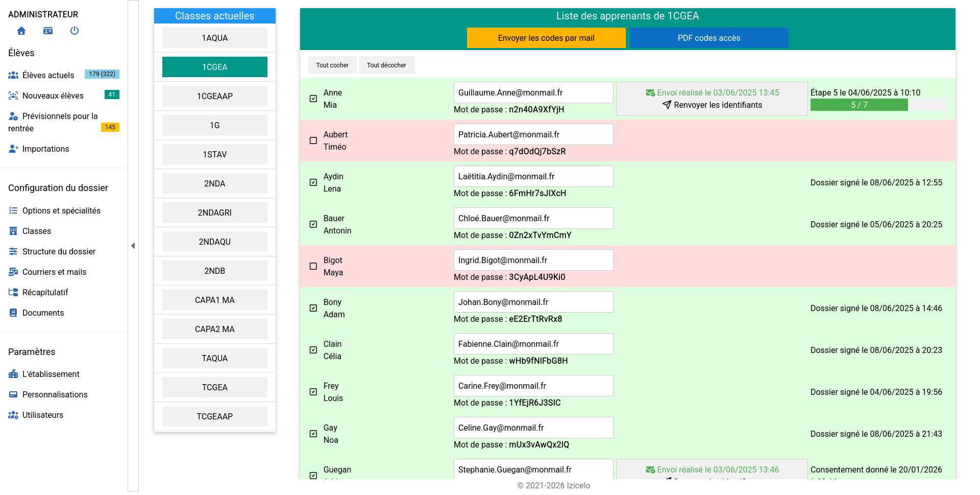The height and width of the screenshot is (495, 980).
Task: Edit the Patricia.Aubert@monmail.fr email field
Action: pos(533,134)
